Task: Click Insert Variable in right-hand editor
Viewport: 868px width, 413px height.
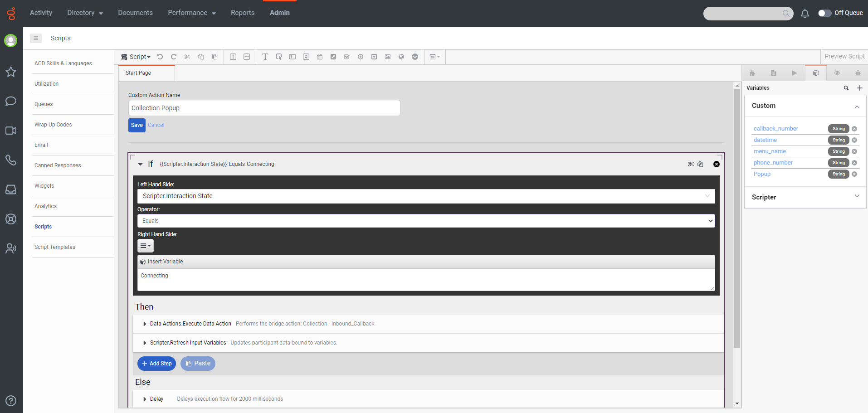Action: (x=161, y=262)
